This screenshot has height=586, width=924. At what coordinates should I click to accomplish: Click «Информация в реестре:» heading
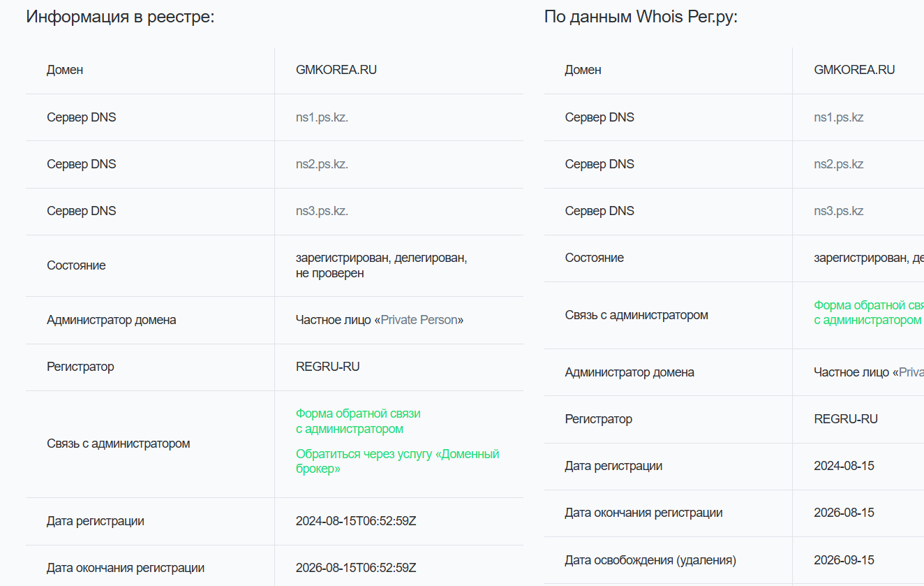[120, 17]
